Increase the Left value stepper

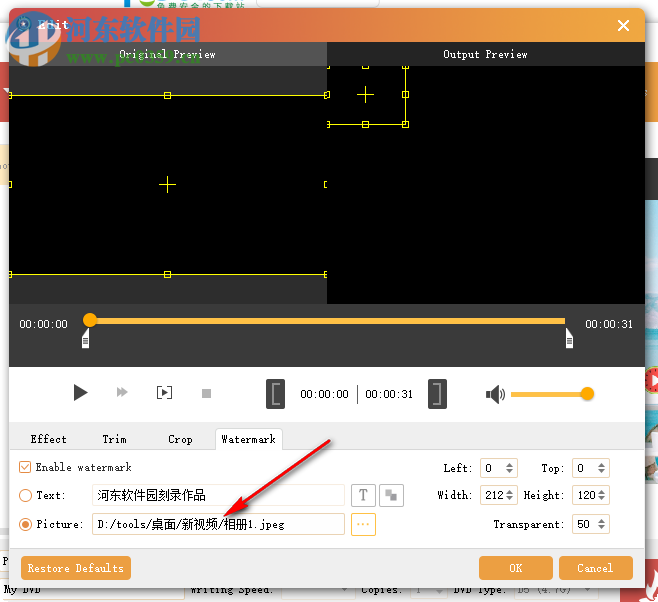pos(509,465)
